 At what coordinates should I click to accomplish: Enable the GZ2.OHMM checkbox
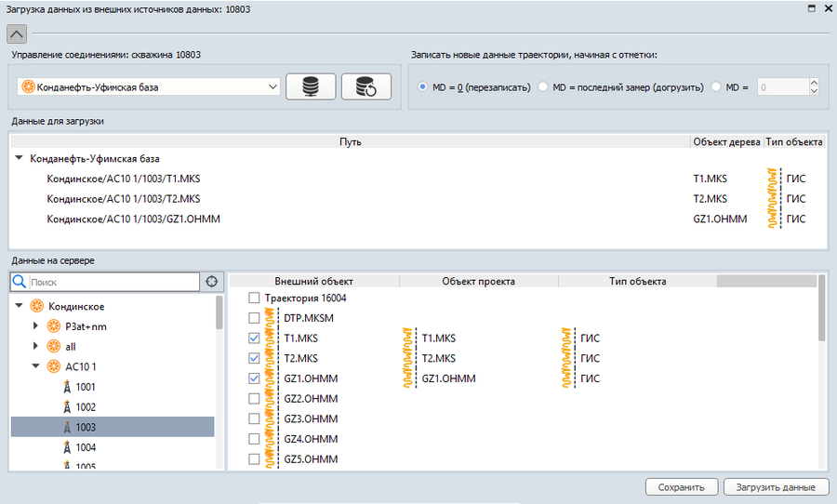point(254,399)
